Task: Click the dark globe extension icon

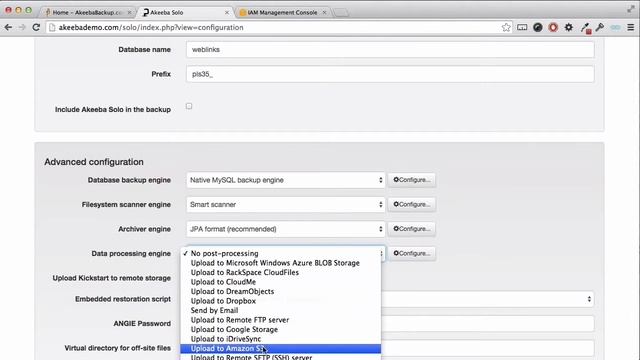Action: point(538,27)
